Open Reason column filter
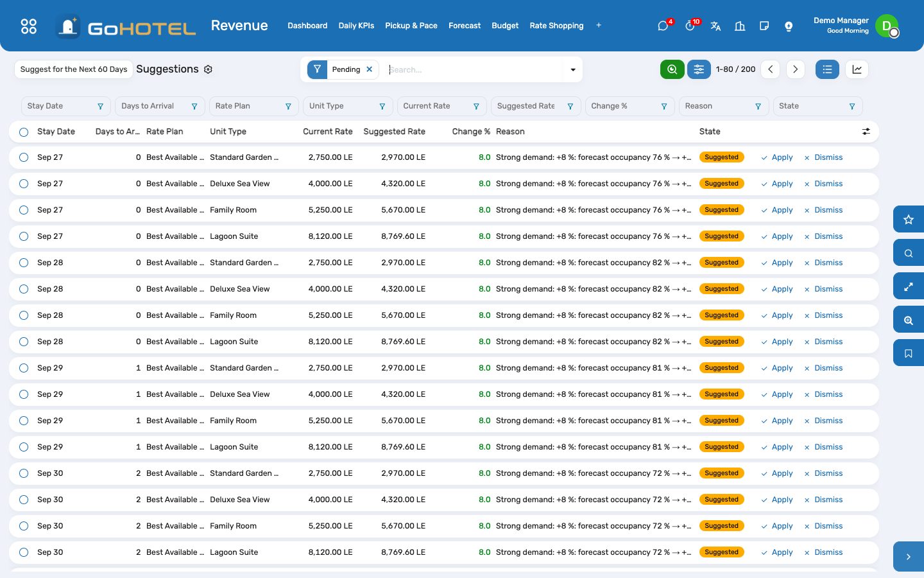The image size is (924, 578). click(x=758, y=107)
